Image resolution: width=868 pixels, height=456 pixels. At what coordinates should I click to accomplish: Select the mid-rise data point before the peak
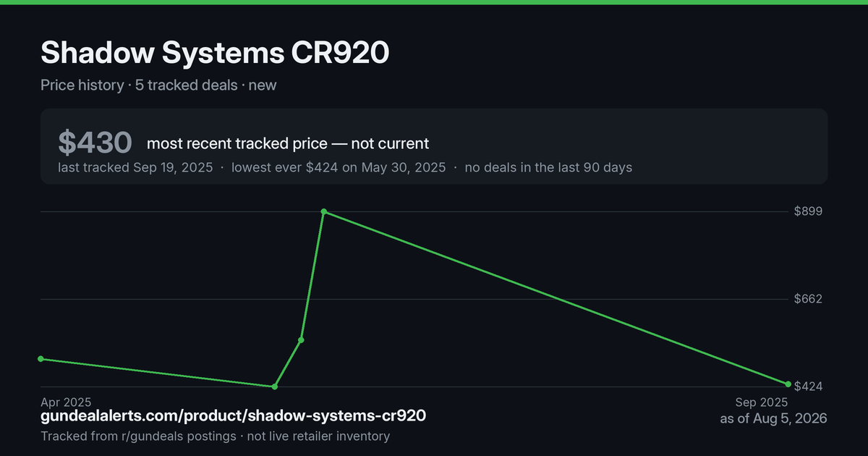pyautogui.click(x=301, y=339)
